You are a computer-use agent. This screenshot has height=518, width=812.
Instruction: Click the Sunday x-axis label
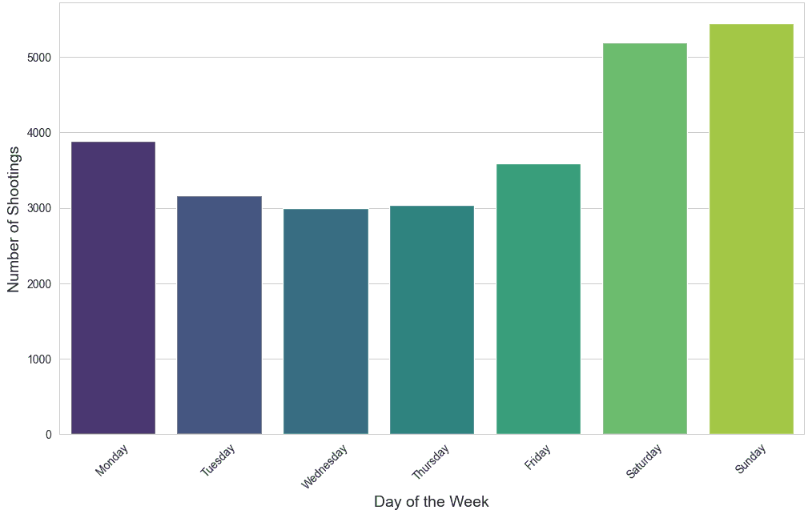pyautogui.click(x=751, y=460)
